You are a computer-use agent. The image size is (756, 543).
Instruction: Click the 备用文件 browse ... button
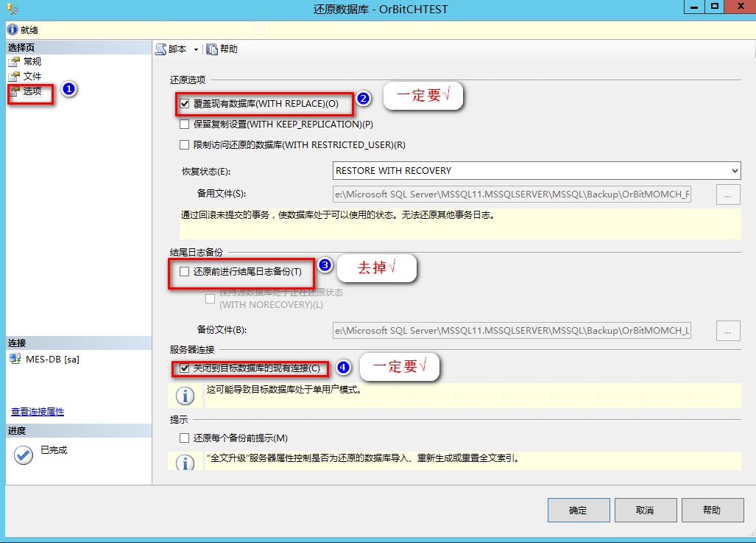click(727, 194)
